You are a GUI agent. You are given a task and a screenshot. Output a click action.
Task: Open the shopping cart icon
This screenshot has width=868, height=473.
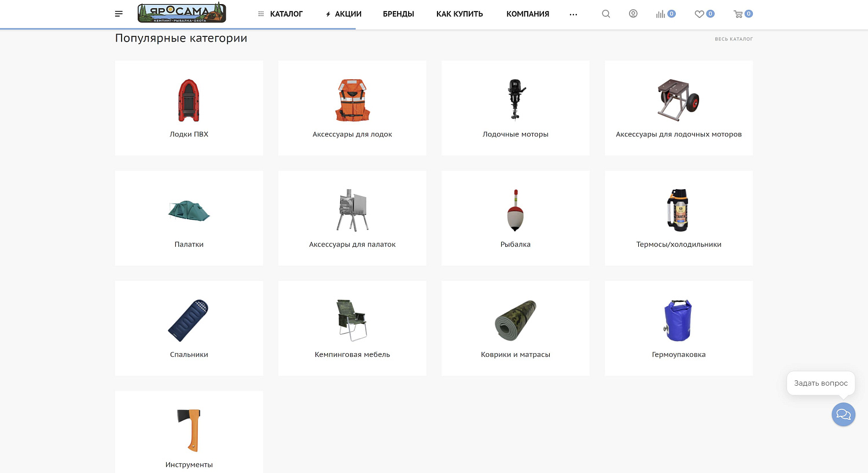[x=738, y=14]
